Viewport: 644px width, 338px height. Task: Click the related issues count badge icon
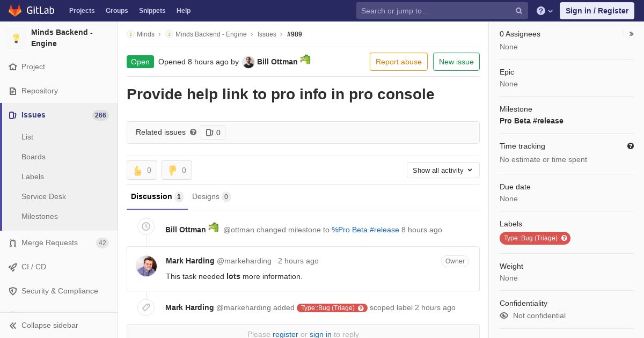point(210,133)
